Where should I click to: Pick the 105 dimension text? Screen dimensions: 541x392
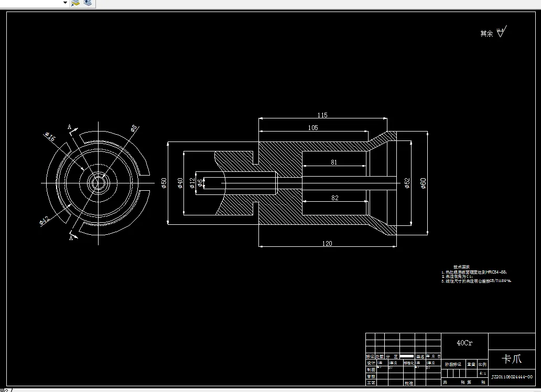point(313,128)
